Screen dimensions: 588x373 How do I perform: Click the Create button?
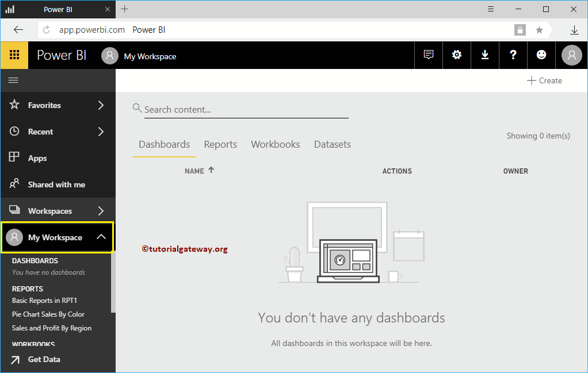point(544,80)
